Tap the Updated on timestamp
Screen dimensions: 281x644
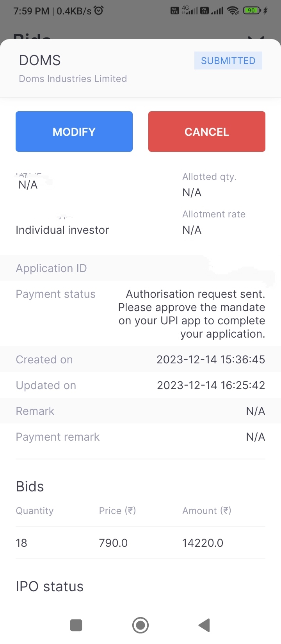[211, 385]
